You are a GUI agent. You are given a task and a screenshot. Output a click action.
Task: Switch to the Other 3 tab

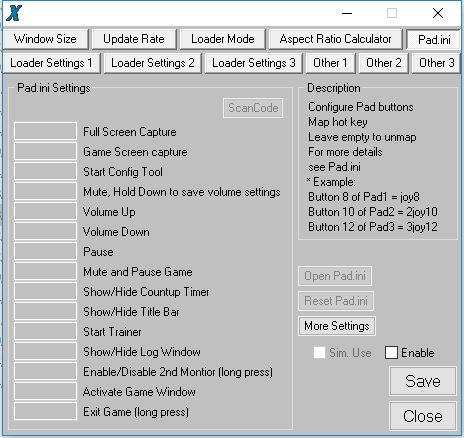pos(437,63)
